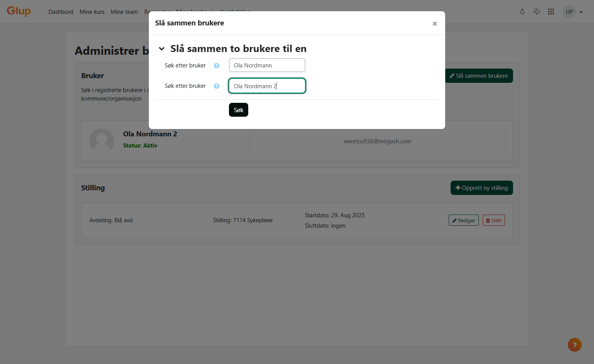Viewport: 594px width, 364px height.
Task: Click the Søk button
Action: coord(239,110)
